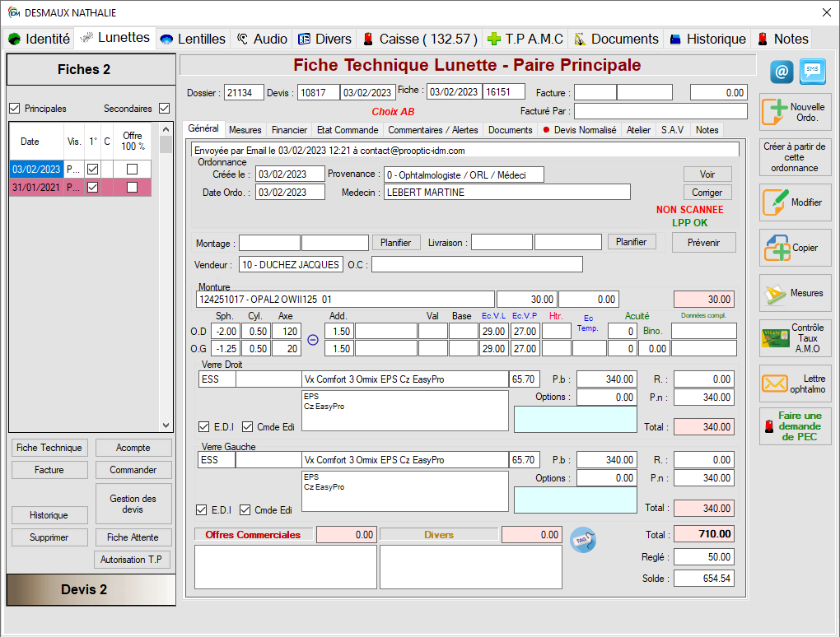840x637 pixels.
Task: Switch to the Atelier sub-tab
Action: 638,130
